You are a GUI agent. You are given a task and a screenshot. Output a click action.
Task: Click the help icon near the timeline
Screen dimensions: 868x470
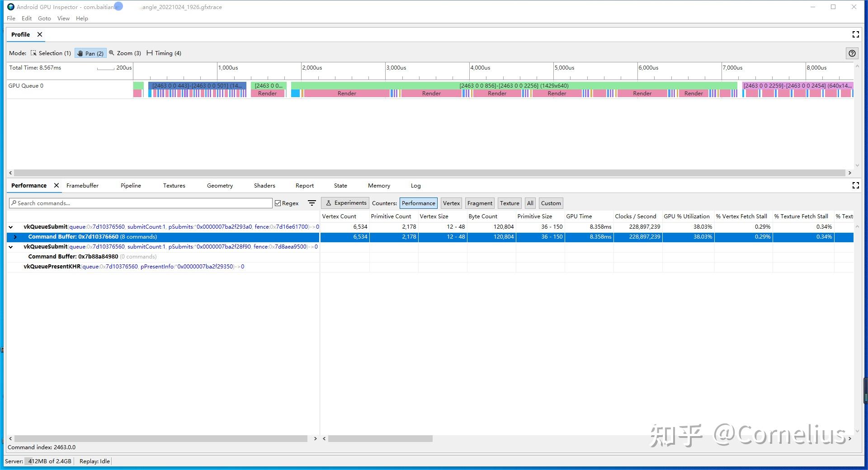852,53
